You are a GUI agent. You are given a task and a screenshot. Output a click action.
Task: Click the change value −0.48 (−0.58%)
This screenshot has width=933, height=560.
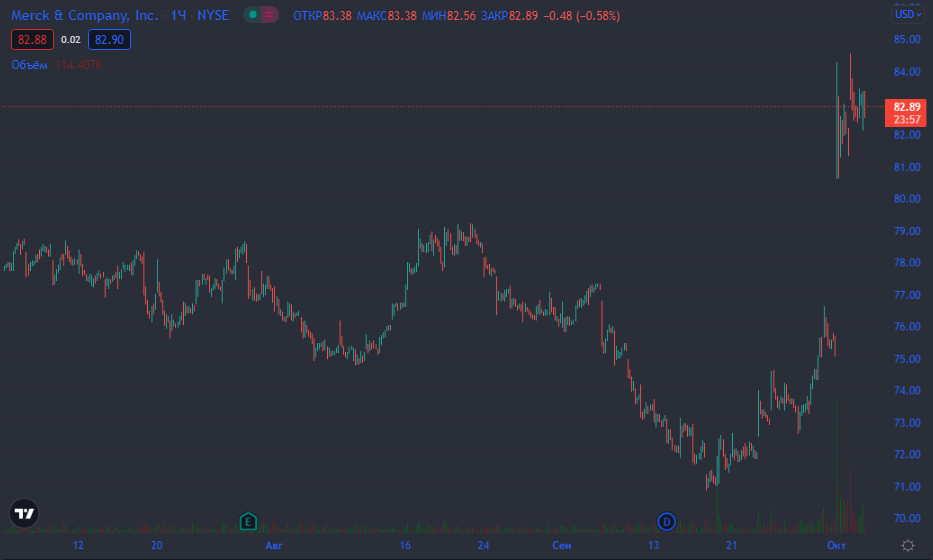point(582,15)
